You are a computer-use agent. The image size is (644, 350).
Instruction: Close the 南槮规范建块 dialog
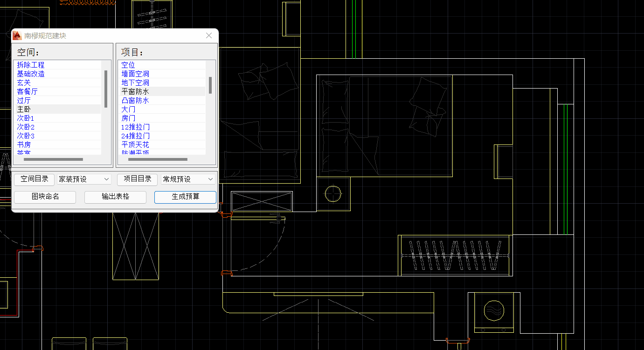coord(209,35)
